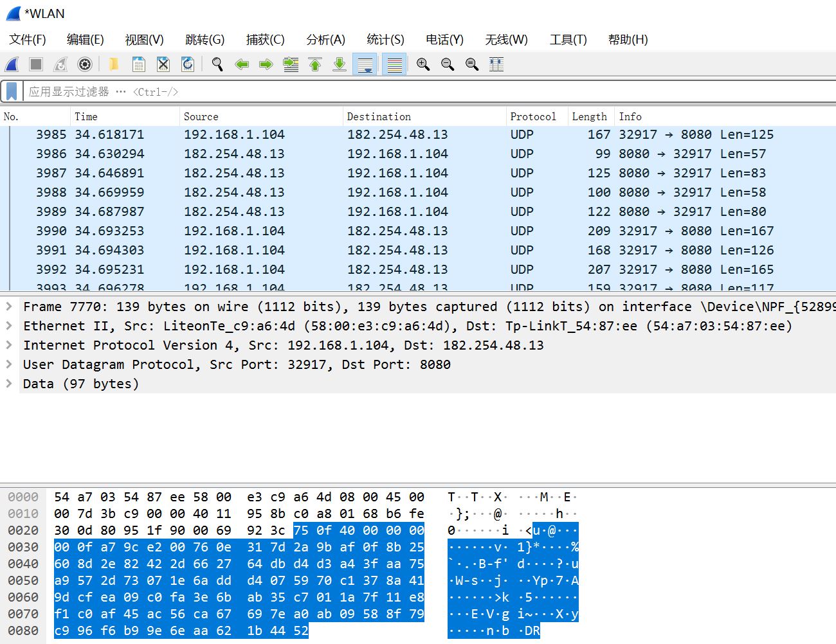Open capture options gear icon
The width and height of the screenshot is (836, 644).
[x=85, y=64]
